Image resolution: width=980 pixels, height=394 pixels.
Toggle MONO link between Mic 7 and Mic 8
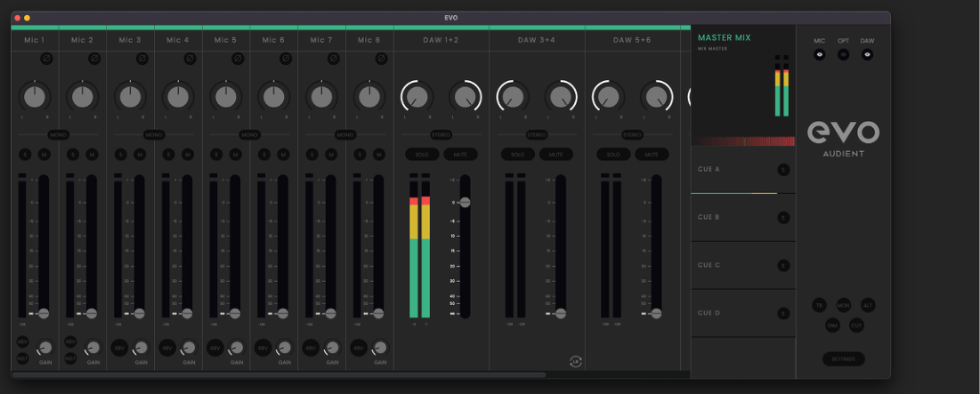click(345, 135)
